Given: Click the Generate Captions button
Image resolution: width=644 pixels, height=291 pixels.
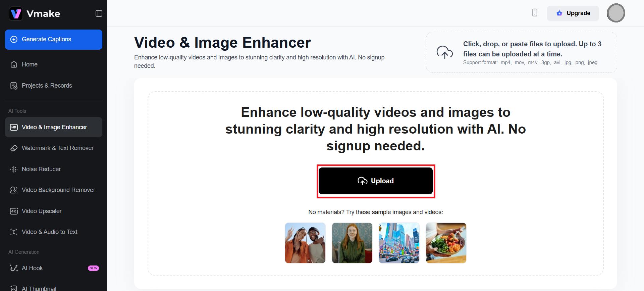Looking at the screenshot, I should click(54, 40).
